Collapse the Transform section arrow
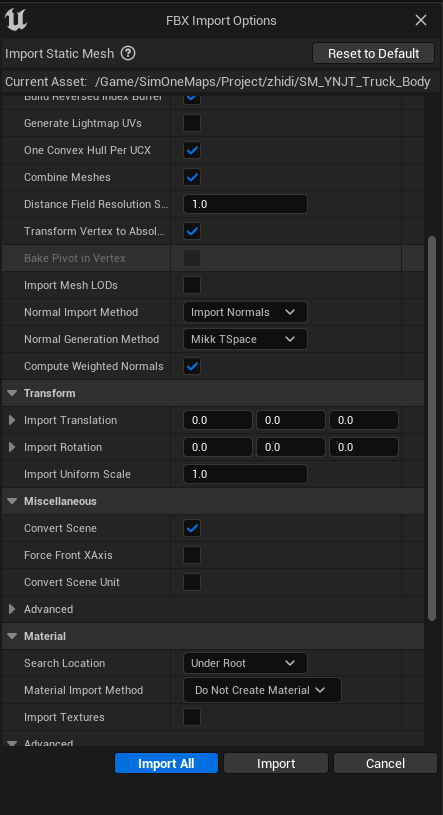This screenshot has height=815, width=443. click(x=12, y=393)
